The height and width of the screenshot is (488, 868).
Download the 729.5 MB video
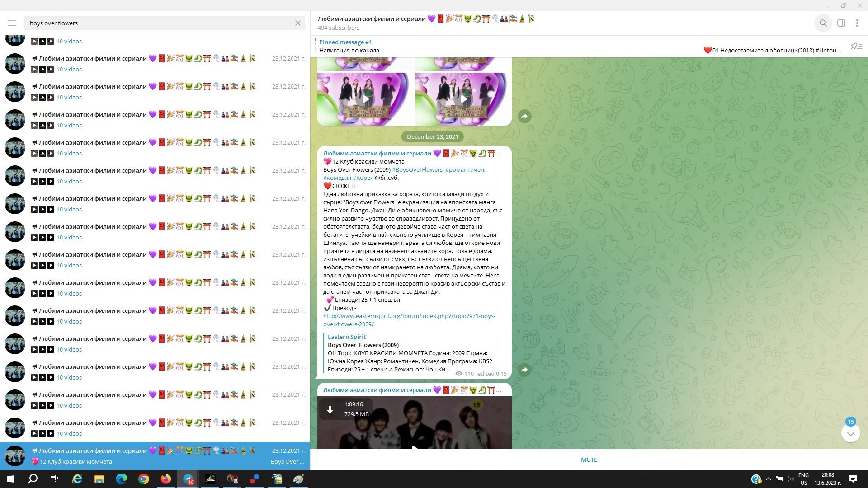pos(330,409)
